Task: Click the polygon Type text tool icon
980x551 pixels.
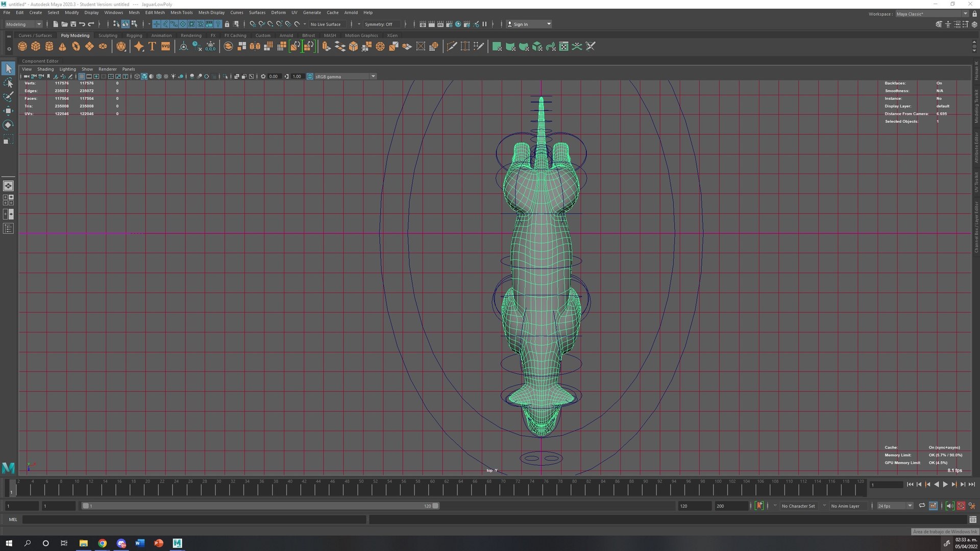Action: point(152,46)
